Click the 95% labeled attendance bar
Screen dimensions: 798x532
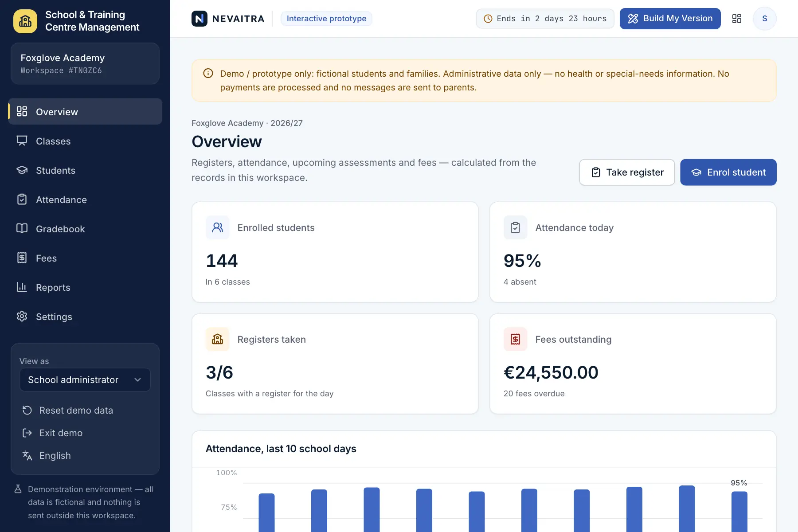739,512
